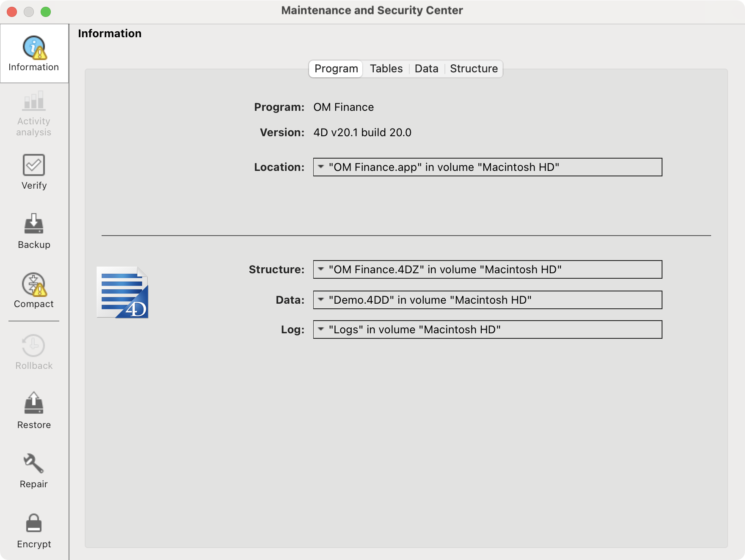Open the Restore page

click(x=34, y=410)
